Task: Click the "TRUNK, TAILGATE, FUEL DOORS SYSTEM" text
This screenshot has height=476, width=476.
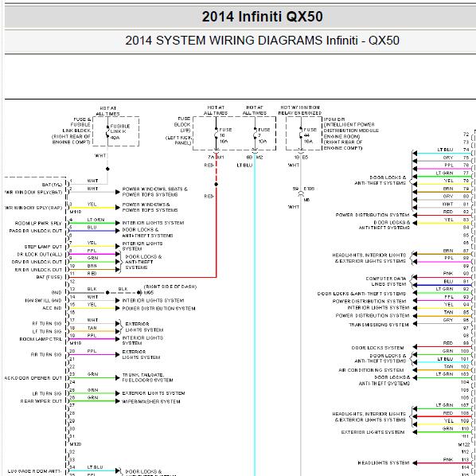Action: [147, 377]
